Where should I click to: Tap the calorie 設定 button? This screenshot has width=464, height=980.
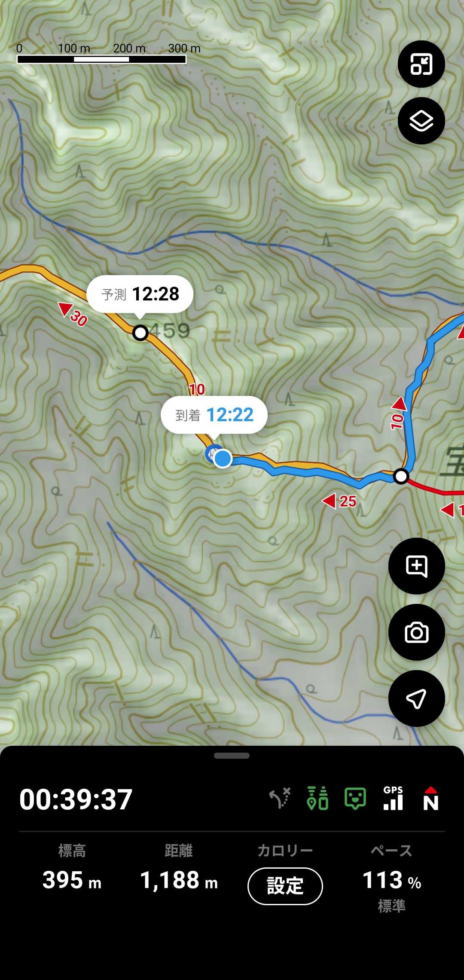point(285,886)
